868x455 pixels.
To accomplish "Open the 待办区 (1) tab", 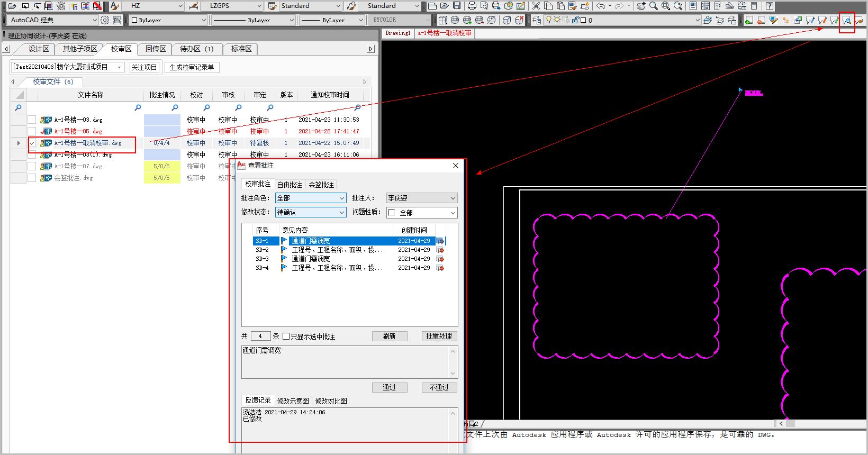I will tap(196, 49).
